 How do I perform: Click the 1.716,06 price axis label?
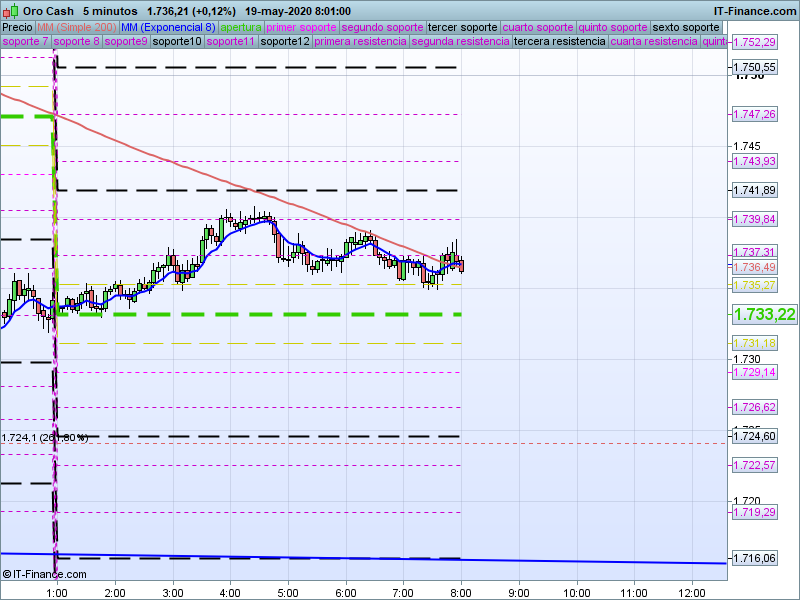[x=754, y=558]
